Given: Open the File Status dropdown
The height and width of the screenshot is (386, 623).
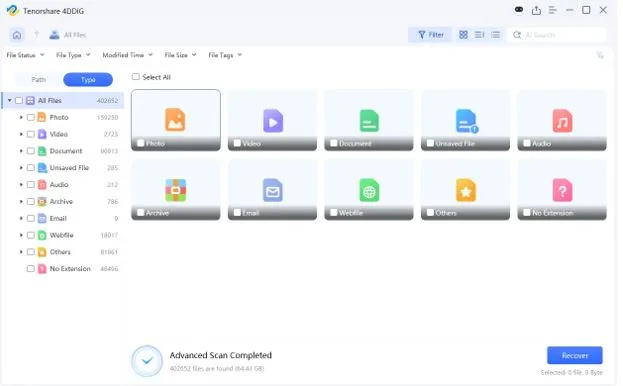Looking at the screenshot, I should pos(25,55).
